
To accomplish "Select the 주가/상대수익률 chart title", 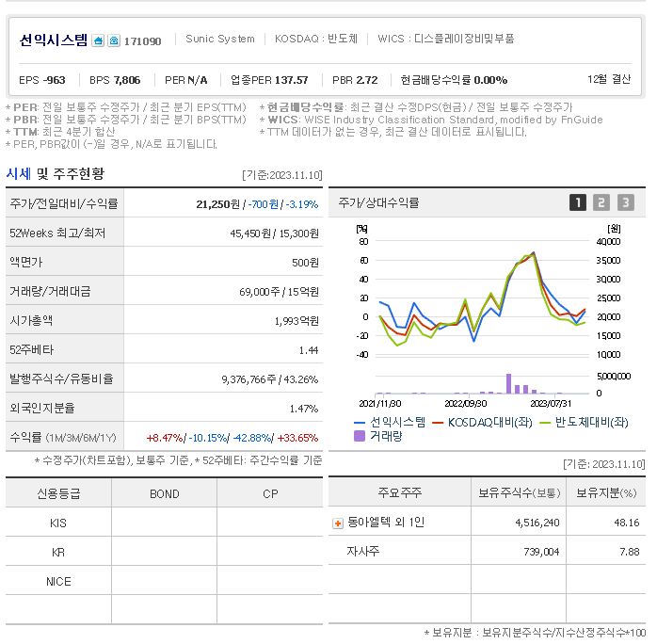I will [x=378, y=203].
